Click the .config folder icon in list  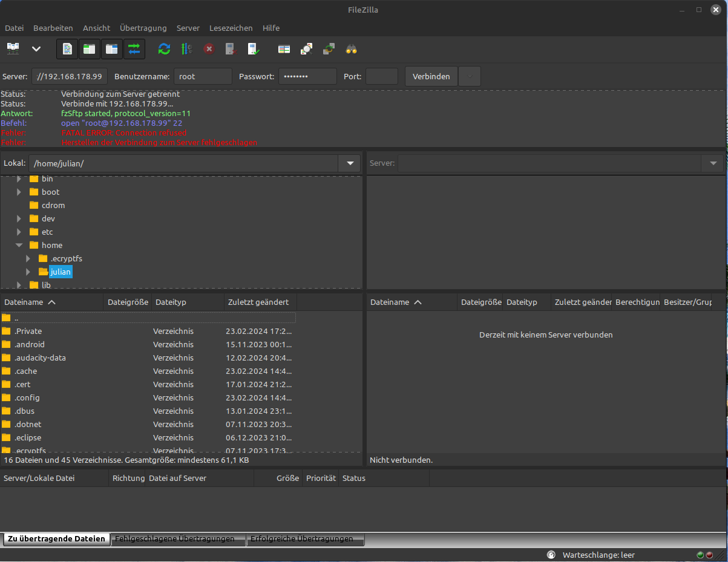[x=6, y=397]
